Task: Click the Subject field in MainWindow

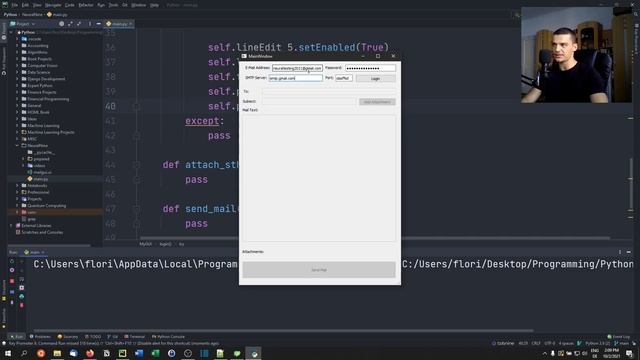Action: (309, 101)
